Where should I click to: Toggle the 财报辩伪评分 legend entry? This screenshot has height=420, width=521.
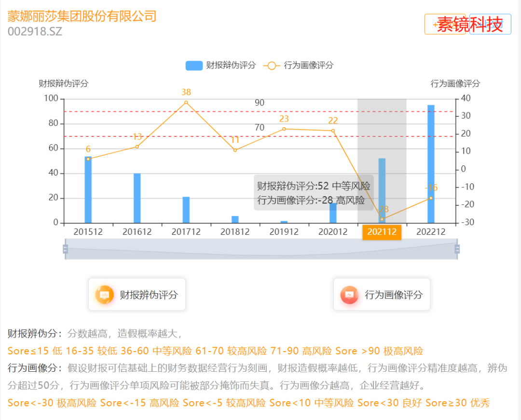click(220, 66)
